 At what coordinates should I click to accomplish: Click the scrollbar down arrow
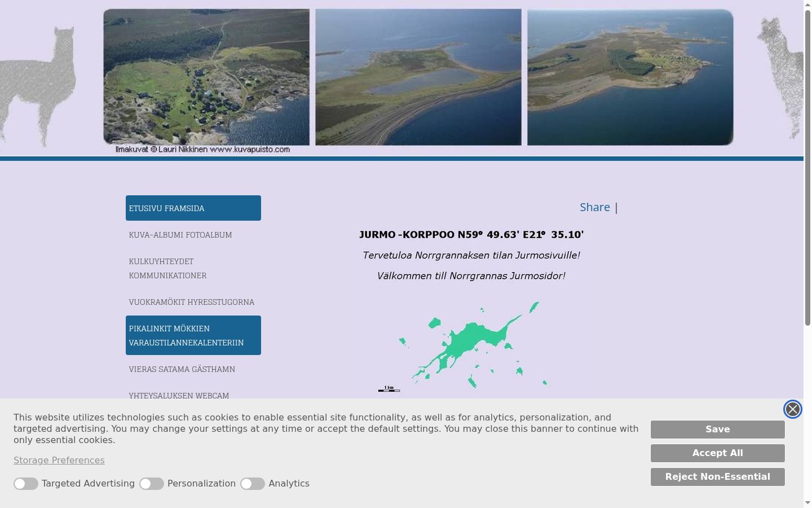[807, 503]
